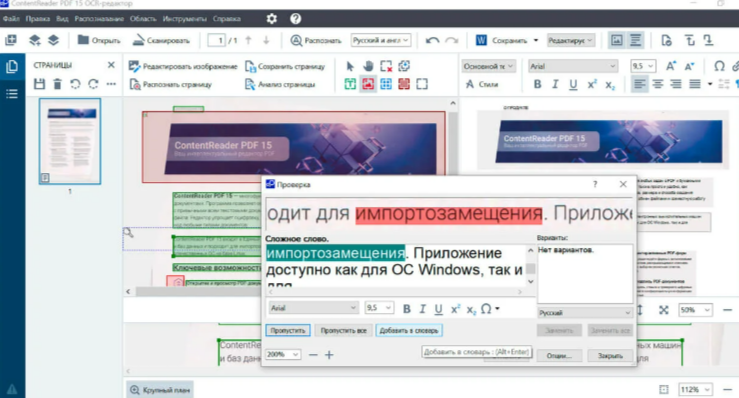Open the Распознавание menu
Viewport: 739px width, 398px height.
coord(99,19)
